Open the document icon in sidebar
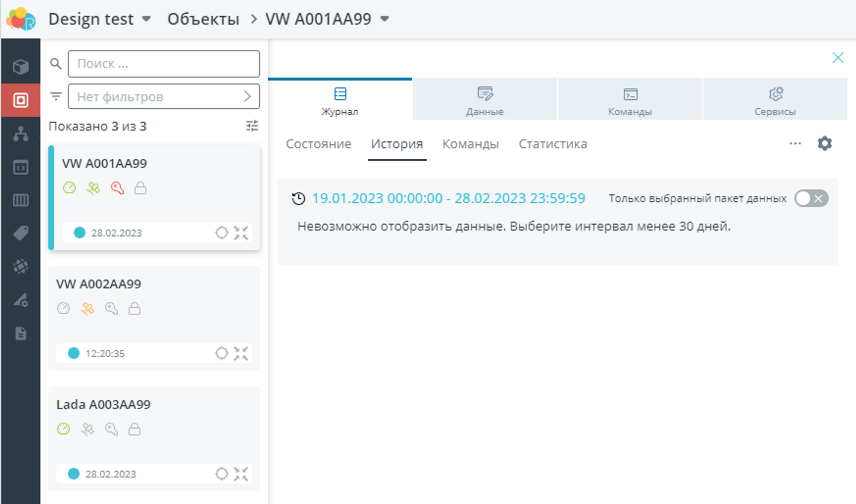The height and width of the screenshot is (504, 856). click(x=21, y=333)
